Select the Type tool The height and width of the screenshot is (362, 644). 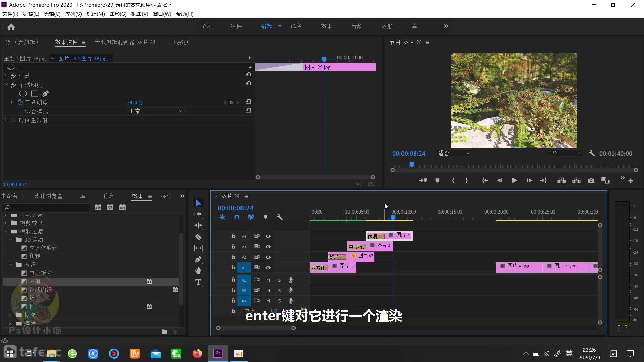(198, 282)
